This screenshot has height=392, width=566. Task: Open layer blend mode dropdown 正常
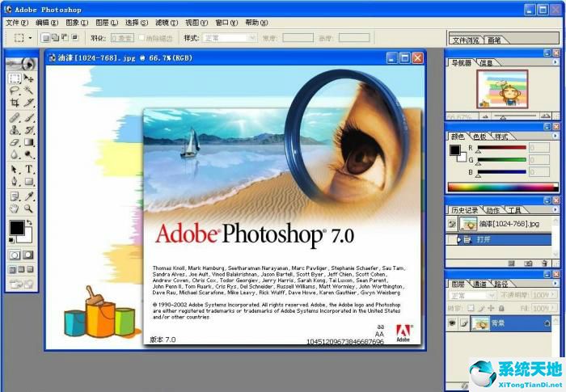(472, 296)
